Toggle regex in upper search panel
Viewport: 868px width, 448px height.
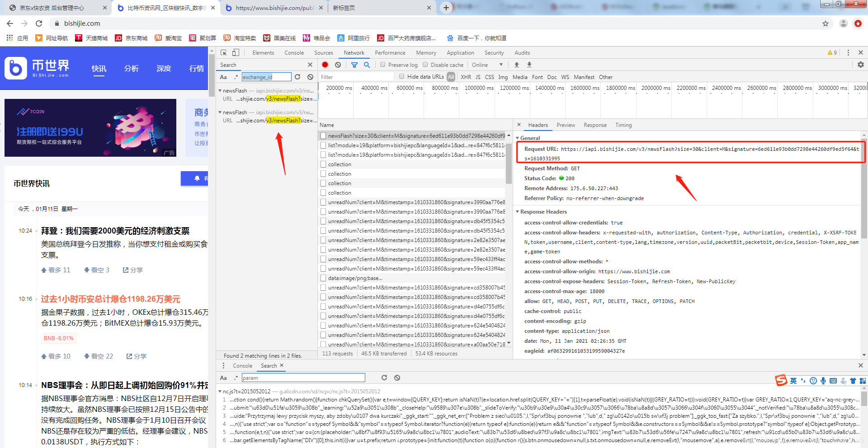[x=236, y=77]
